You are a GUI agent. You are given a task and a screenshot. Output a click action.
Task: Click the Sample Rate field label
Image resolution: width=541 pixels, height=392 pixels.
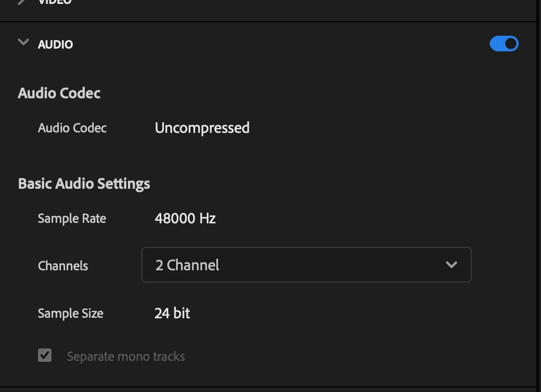point(72,218)
